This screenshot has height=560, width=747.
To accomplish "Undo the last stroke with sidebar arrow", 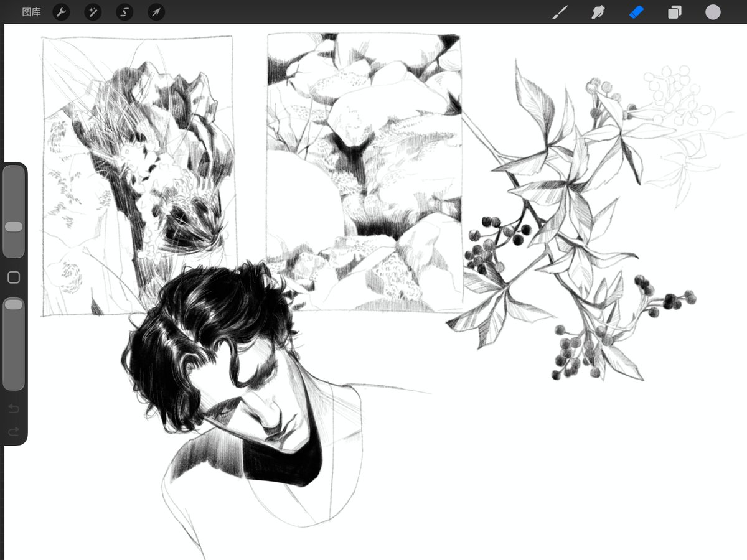I will [14, 409].
